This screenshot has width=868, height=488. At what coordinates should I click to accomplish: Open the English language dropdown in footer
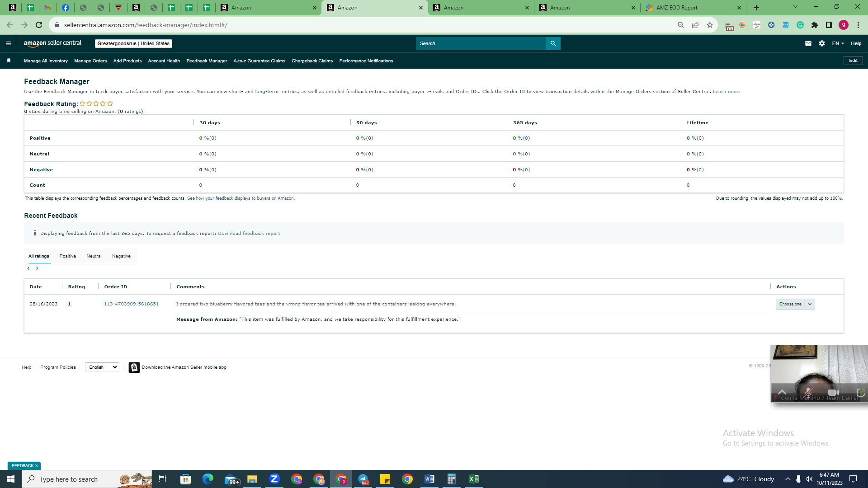click(102, 367)
